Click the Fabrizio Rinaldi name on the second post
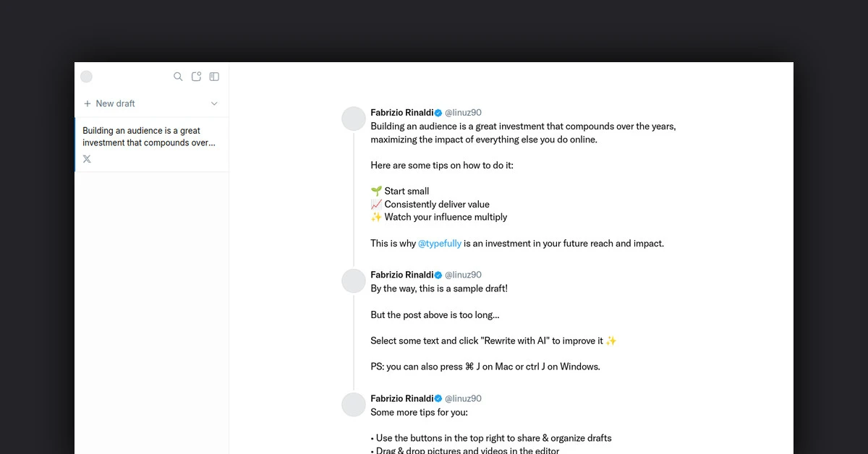 pos(401,275)
